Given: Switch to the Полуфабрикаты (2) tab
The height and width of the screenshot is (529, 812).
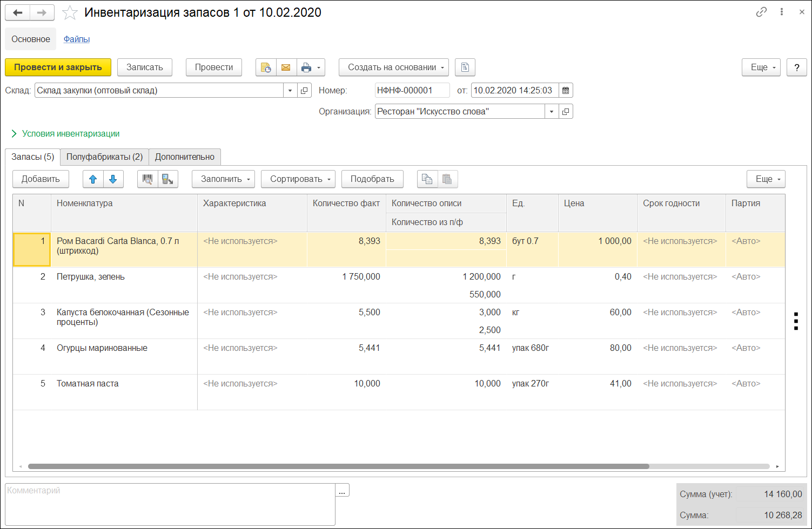Looking at the screenshot, I should click(x=104, y=157).
